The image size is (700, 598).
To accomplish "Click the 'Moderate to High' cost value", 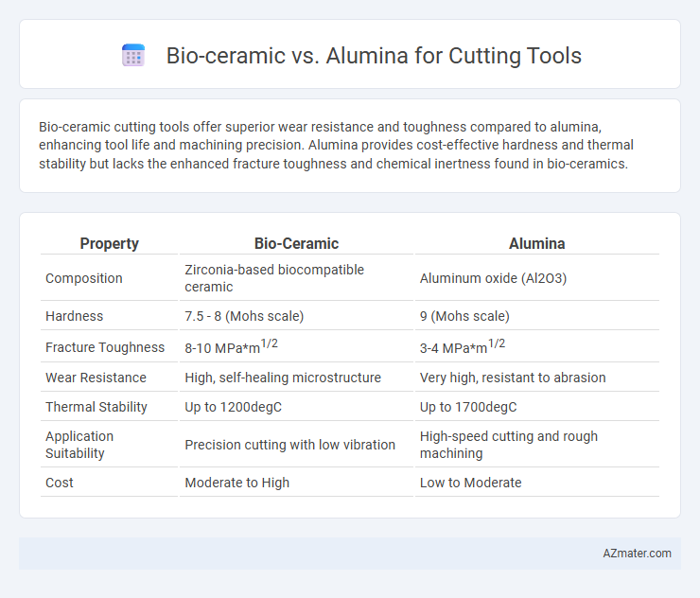I will 237,483.
